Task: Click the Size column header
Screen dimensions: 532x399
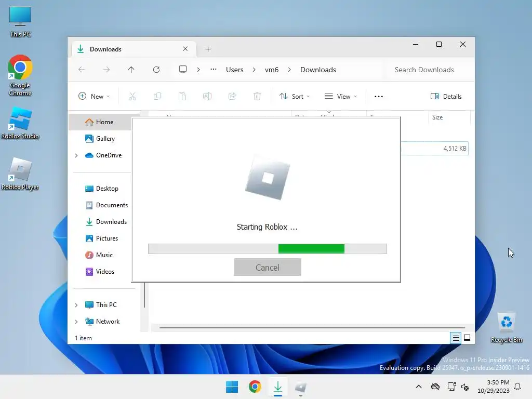Action: click(x=449, y=117)
